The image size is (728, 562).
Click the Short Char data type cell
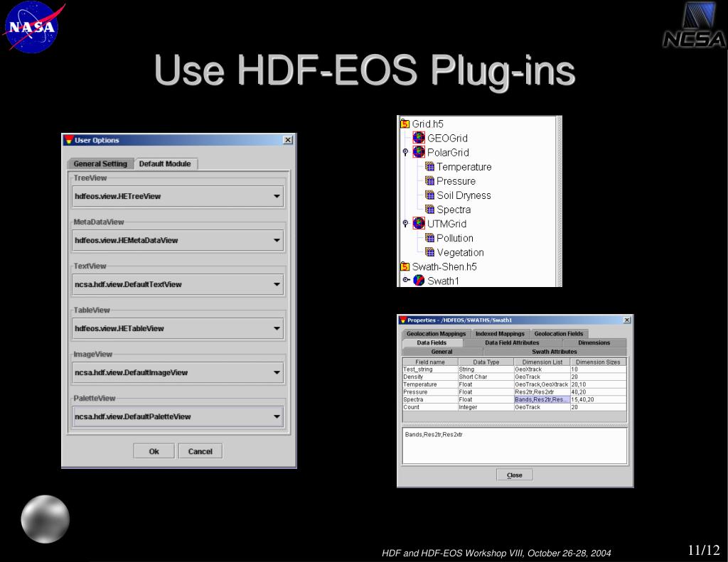pos(486,377)
